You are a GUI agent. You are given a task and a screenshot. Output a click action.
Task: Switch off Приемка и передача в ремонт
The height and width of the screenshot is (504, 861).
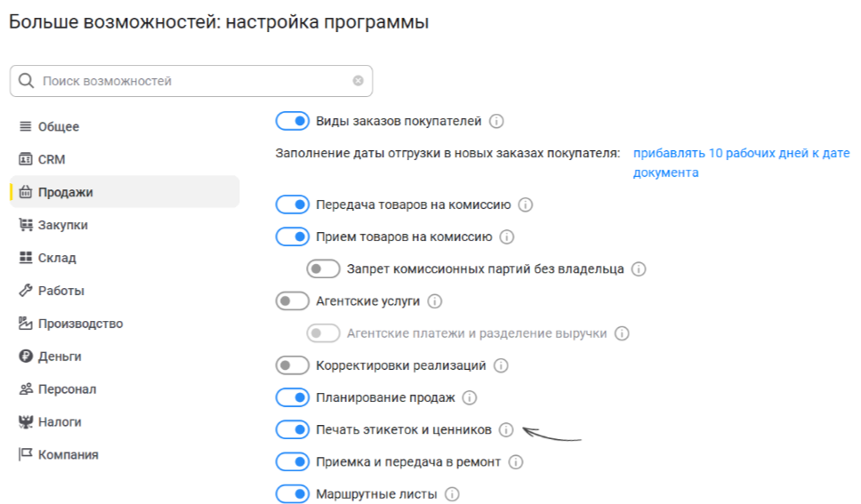point(293,461)
